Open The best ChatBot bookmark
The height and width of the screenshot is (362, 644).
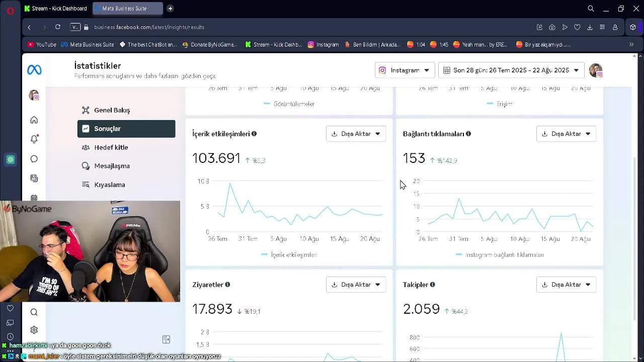pyautogui.click(x=148, y=45)
